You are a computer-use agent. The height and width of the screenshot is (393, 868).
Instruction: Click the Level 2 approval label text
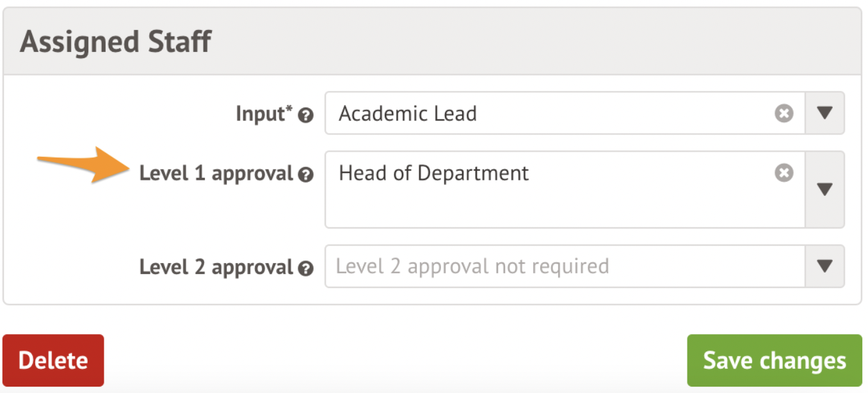216,267
